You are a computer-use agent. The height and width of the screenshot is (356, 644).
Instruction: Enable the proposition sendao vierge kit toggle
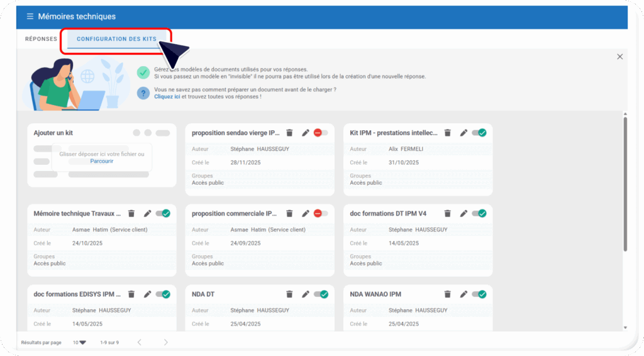321,133
